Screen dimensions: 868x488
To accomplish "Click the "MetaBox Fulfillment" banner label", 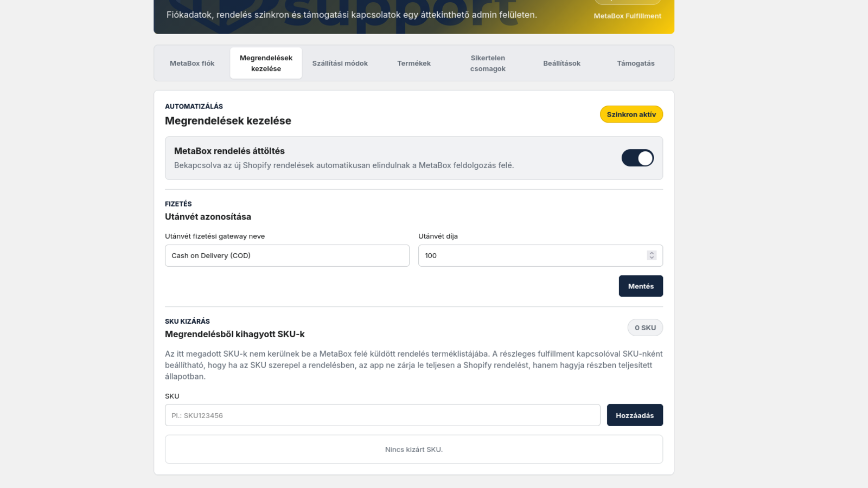I will point(628,16).
